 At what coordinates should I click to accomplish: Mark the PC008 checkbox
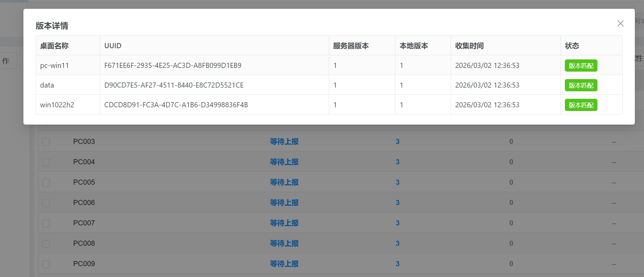click(x=46, y=244)
